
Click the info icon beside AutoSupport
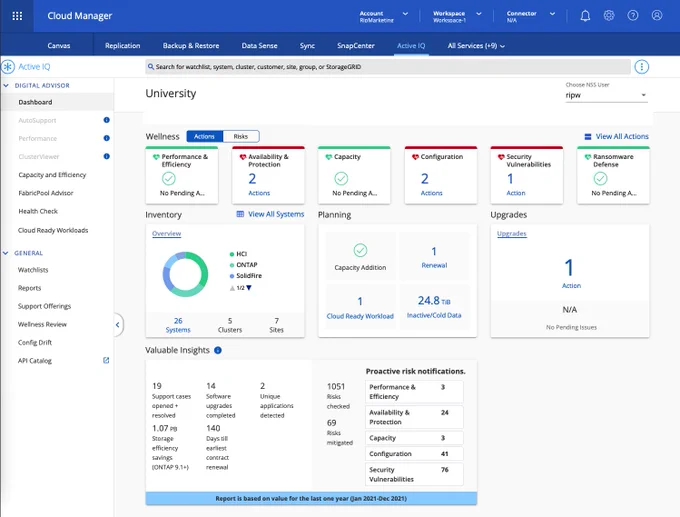[106, 120]
